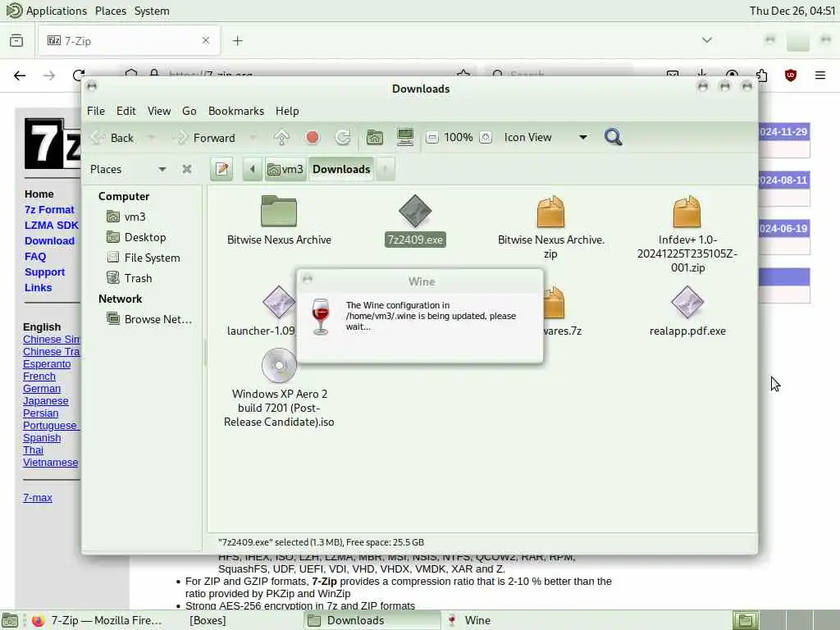840x630 pixels.
Task: Open the Firefox hamburger menu
Action: (819, 75)
